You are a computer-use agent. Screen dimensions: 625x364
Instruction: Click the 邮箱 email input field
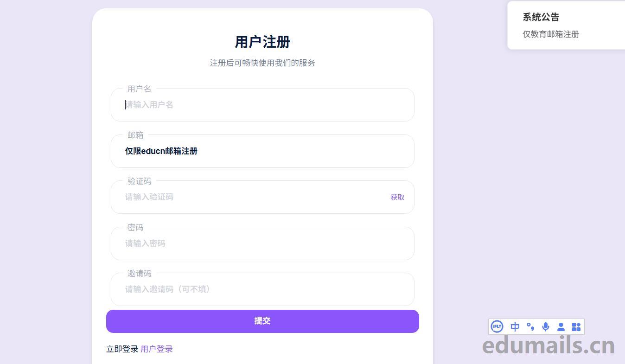click(x=262, y=151)
